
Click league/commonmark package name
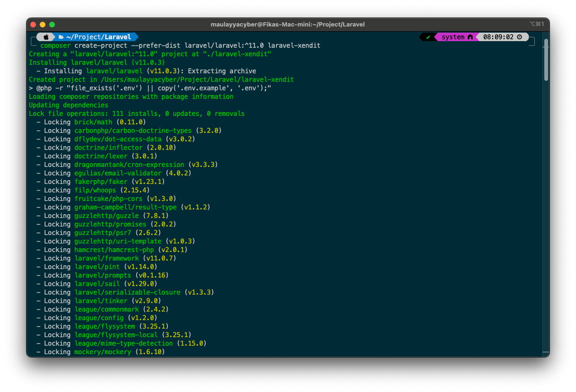click(x=106, y=309)
